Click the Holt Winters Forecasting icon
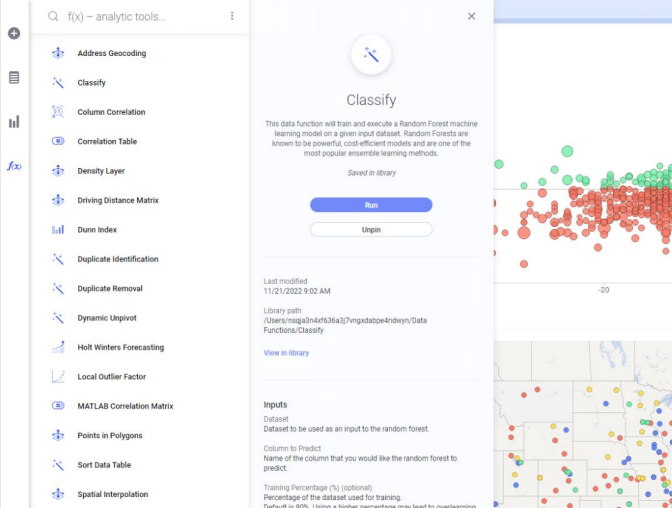 tap(58, 347)
